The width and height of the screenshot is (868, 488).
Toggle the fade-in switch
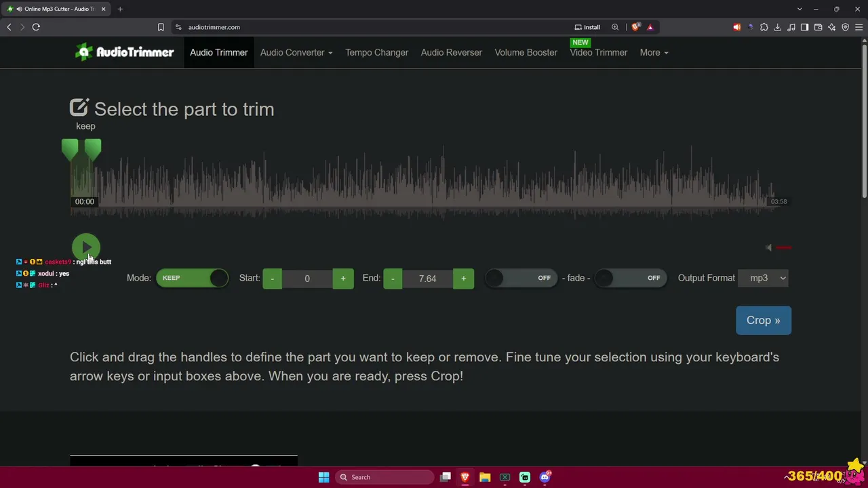(520, 278)
